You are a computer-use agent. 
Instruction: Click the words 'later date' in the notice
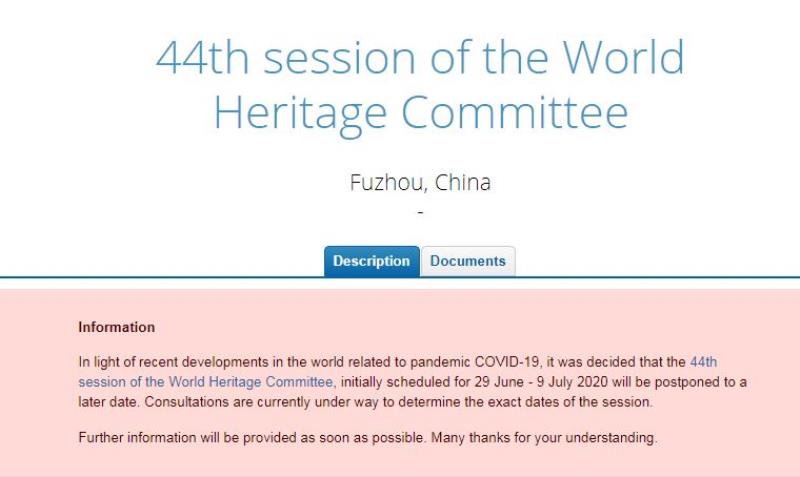[108, 402]
